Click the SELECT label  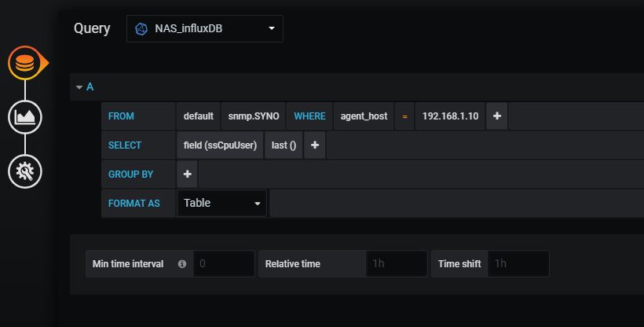coord(125,145)
